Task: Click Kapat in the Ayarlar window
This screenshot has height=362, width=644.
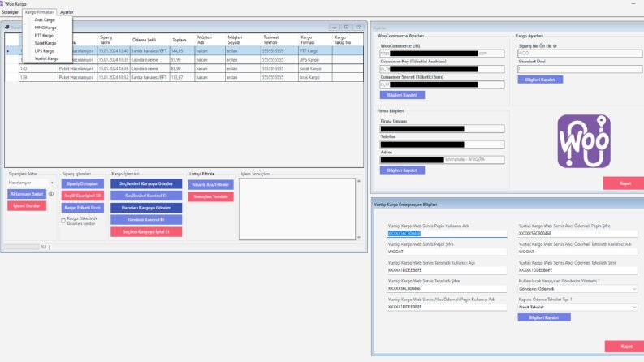Action: 625,183
